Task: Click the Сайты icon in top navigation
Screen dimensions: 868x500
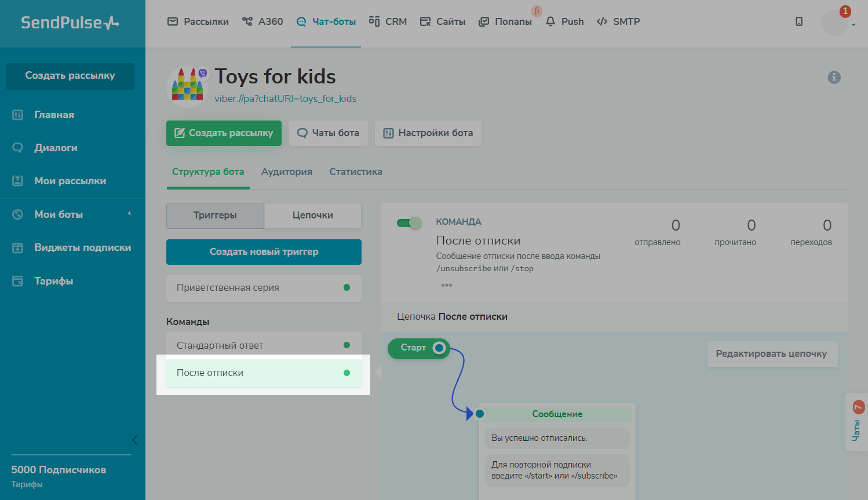Action: [425, 21]
